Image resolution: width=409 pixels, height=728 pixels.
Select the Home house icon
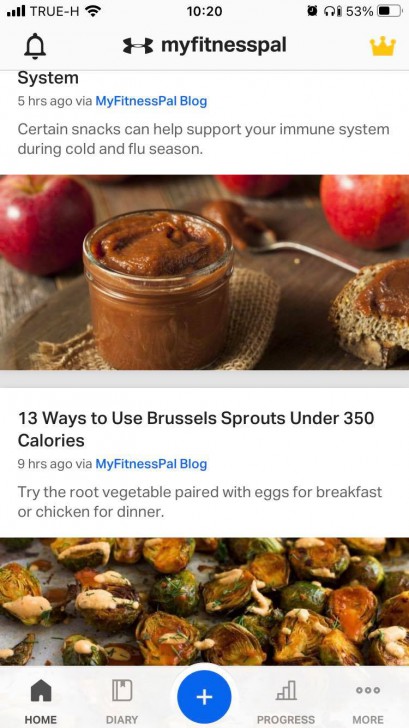point(41,690)
